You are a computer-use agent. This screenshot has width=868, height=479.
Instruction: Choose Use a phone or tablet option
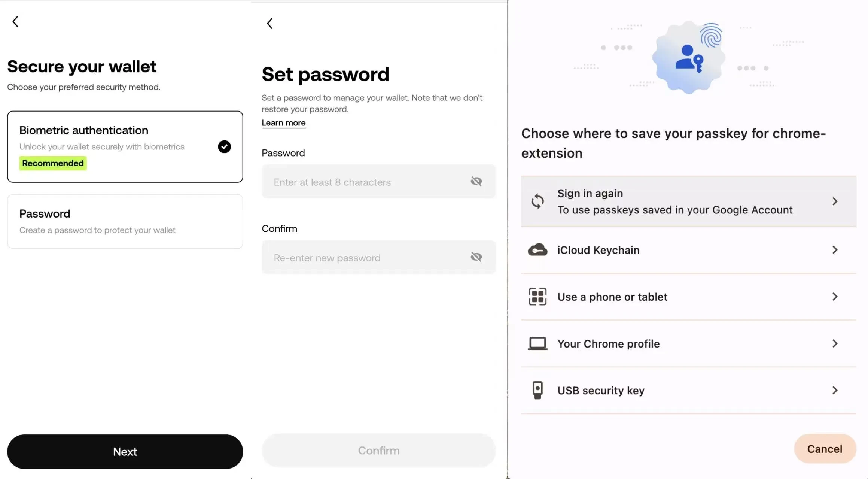pyautogui.click(x=689, y=297)
